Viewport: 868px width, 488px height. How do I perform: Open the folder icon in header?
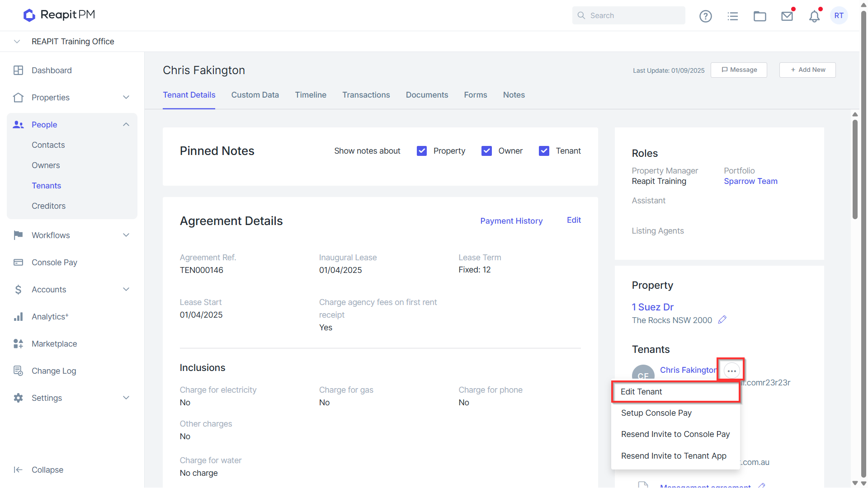click(x=759, y=16)
